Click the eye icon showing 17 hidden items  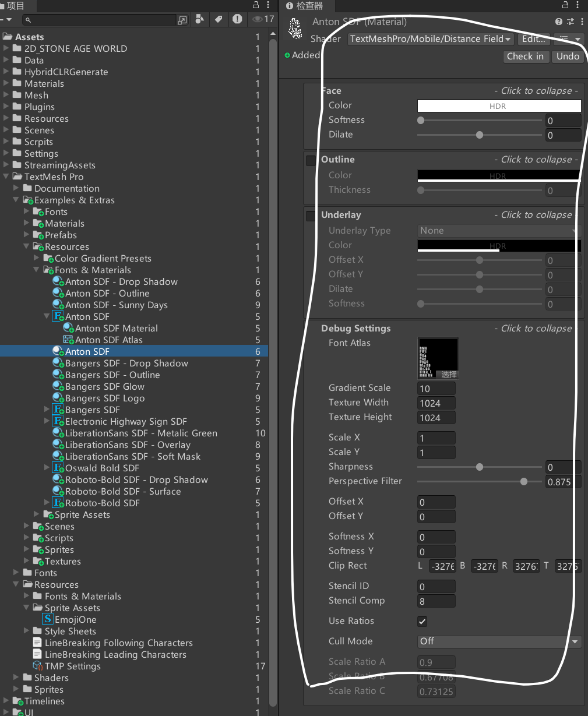click(256, 19)
